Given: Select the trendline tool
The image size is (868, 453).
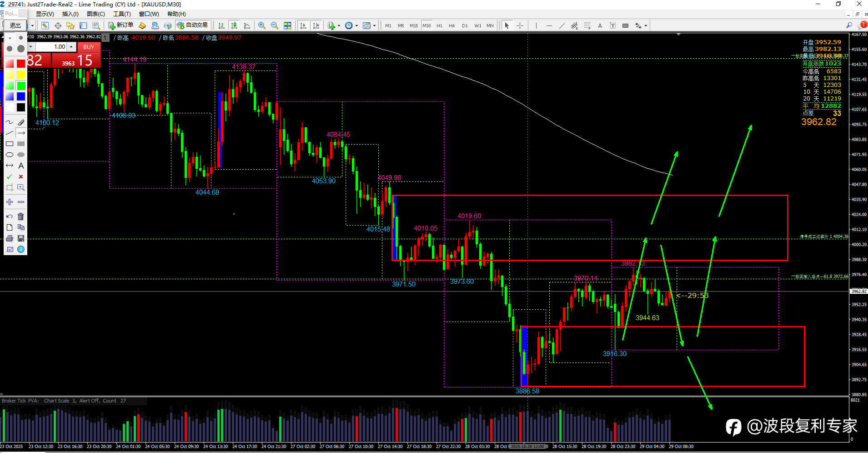Looking at the screenshot, I should 562,25.
